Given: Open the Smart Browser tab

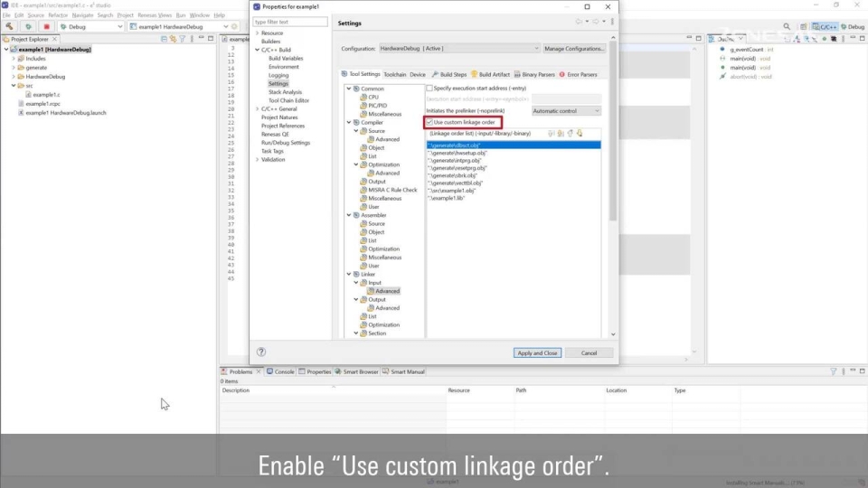Looking at the screenshot, I should point(356,371).
